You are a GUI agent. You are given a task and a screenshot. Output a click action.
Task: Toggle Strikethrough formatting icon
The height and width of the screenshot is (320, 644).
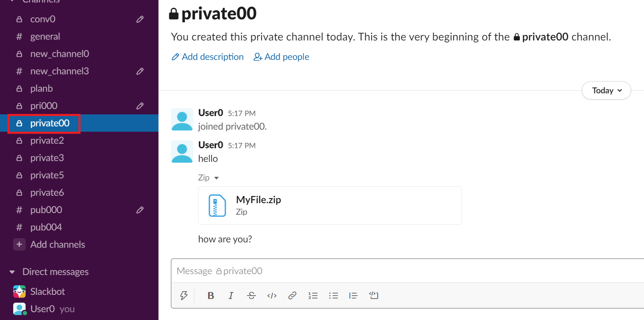click(x=251, y=295)
